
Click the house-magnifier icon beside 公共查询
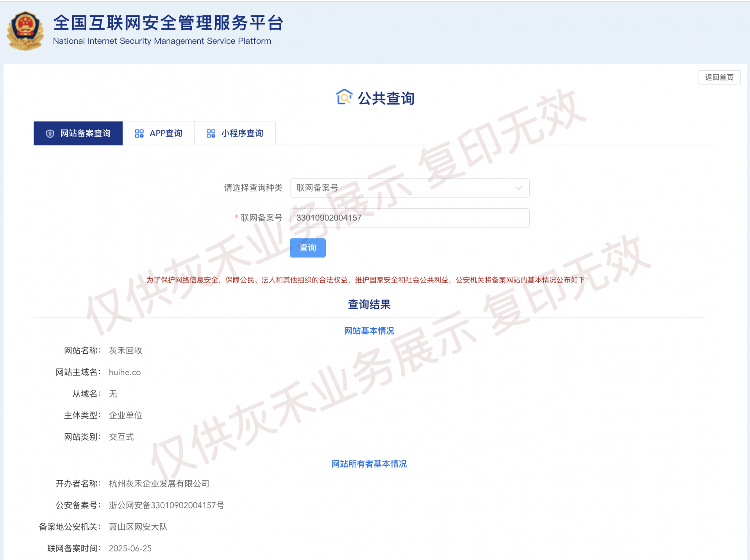(x=344, y=97)
